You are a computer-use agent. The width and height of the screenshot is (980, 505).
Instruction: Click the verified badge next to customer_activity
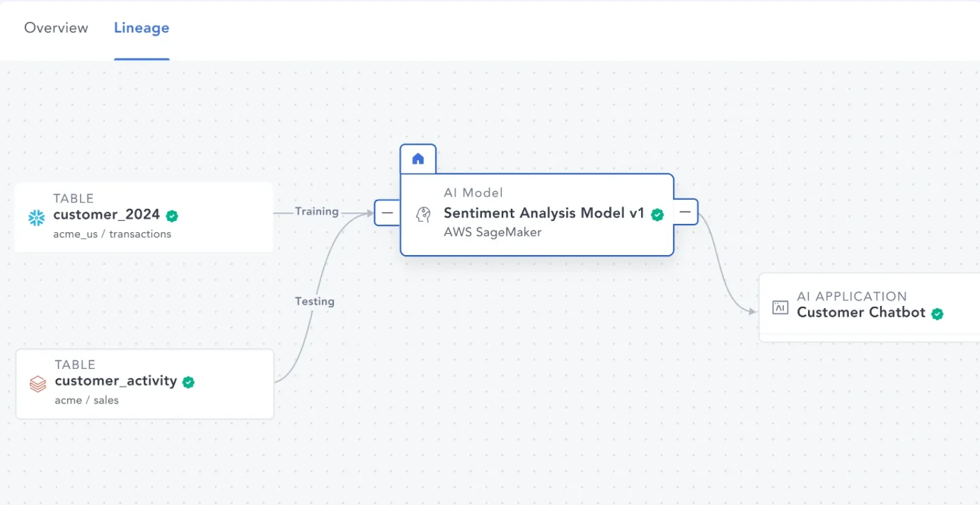tap(188, 382)
